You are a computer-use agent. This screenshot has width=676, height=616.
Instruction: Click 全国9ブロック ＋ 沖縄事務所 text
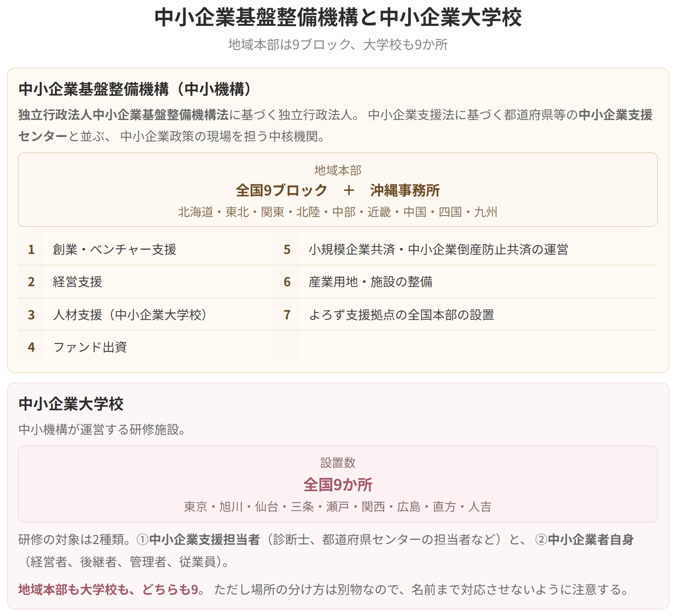(x=338, y=190)
